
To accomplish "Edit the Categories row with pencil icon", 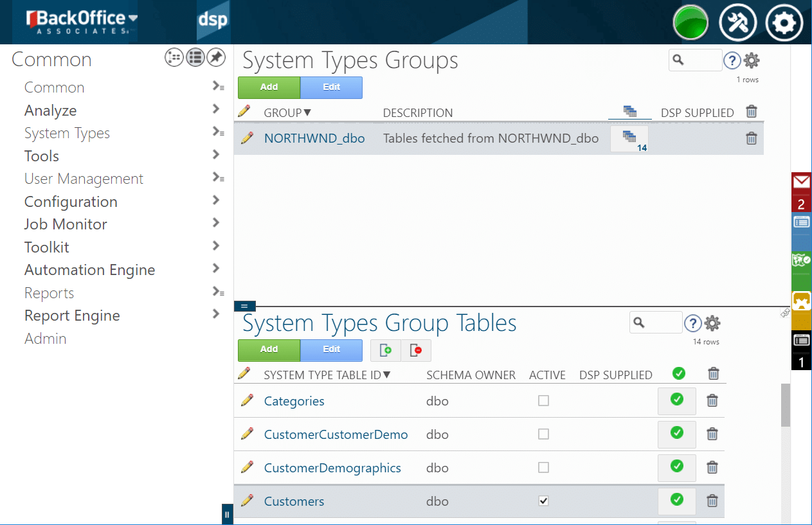I will pyautogui.click(x=247, y=400).
